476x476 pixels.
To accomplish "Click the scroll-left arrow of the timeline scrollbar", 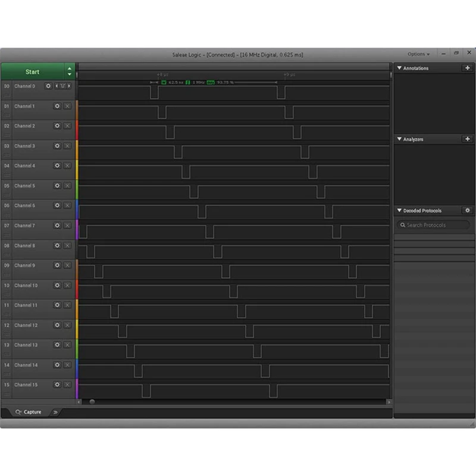I will (79, 402).
